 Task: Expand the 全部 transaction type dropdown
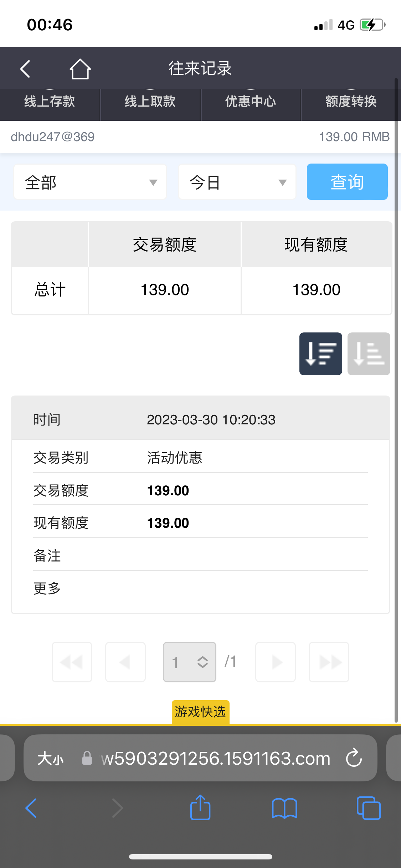90,182
